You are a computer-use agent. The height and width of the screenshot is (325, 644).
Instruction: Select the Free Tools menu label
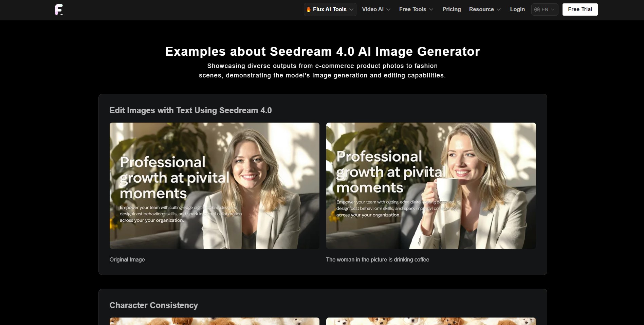tap(412, 10)
